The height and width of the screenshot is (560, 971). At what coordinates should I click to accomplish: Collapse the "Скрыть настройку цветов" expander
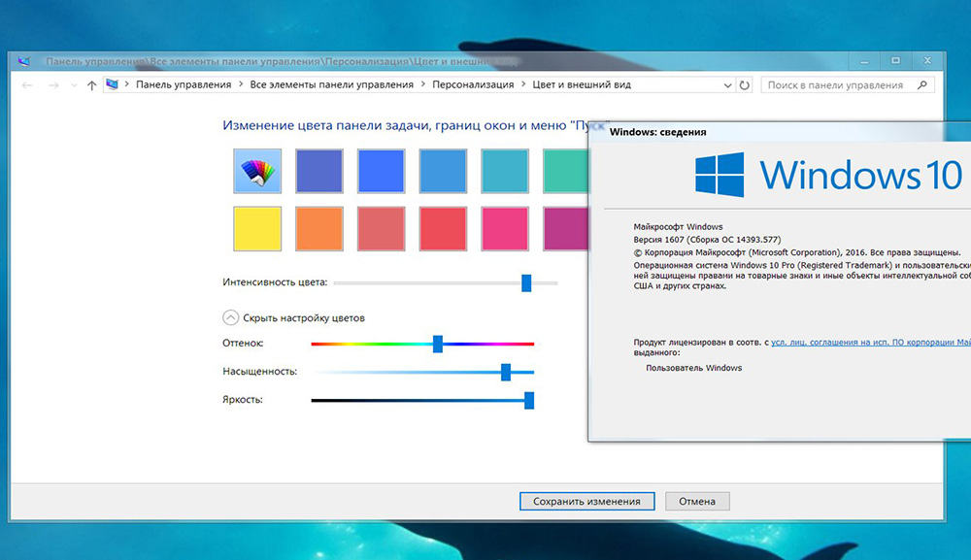[x=231, y=317]
